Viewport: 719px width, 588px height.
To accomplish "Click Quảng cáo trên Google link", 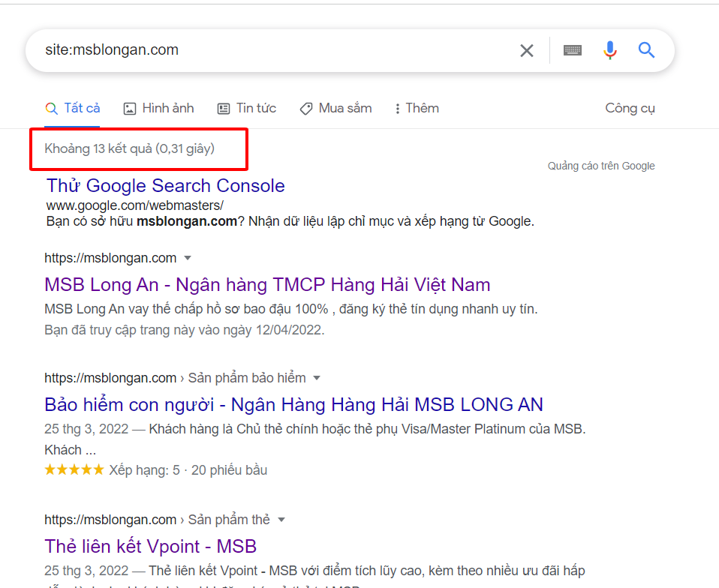I will 601,166.
